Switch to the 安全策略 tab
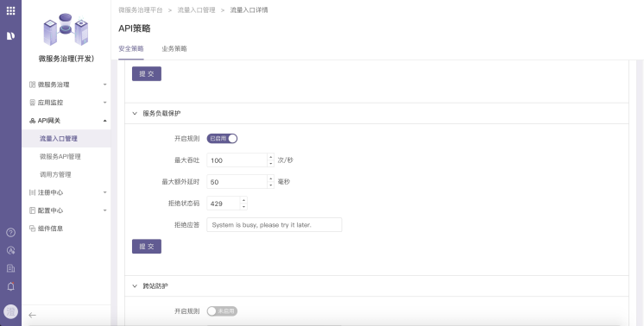Screen dimensions: 644x326 coord(131,49)
